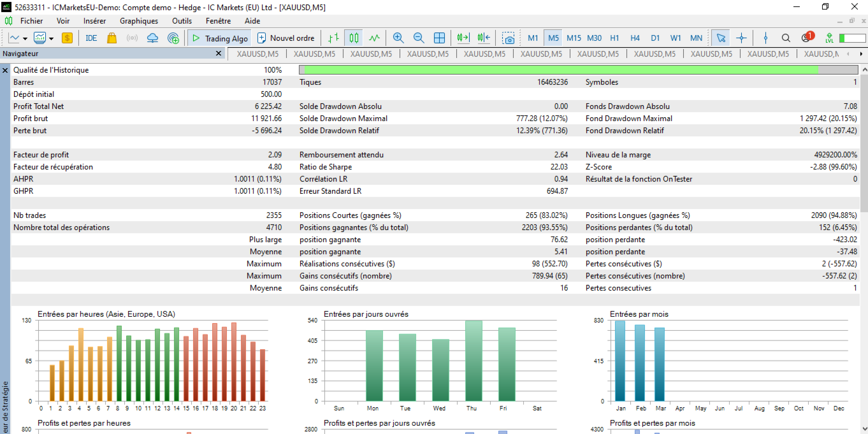Close the Navigateur panel
This screenshot has height=434, width=868.
[220, 54]
